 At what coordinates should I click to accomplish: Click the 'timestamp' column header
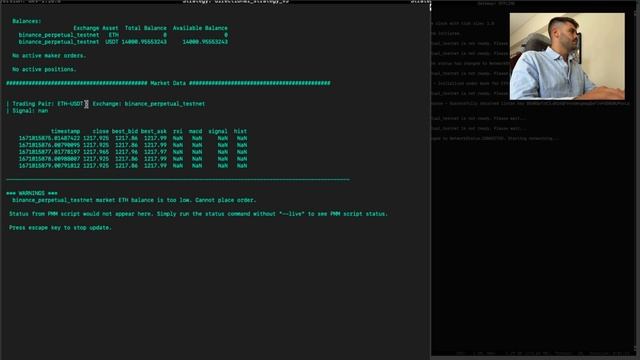[65, 131]
